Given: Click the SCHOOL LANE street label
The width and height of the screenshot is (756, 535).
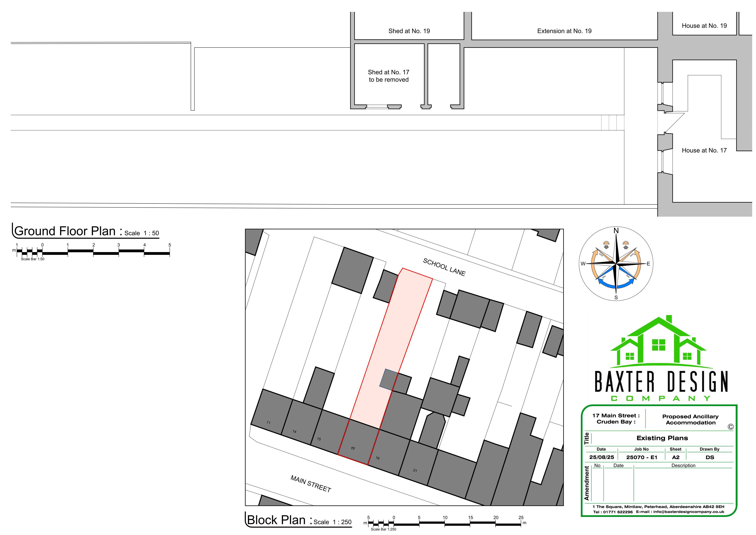Looking at the screenshot, I should coord(444,267).
